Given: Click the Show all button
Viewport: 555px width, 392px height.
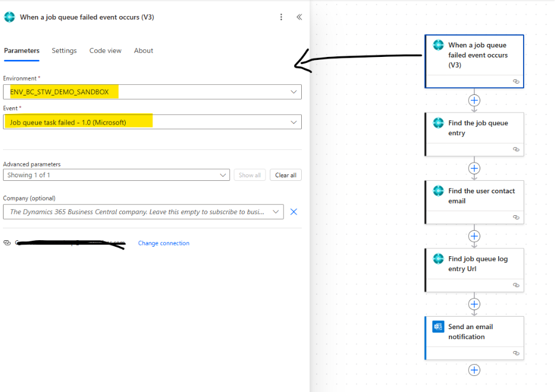Looking at the screenshot, I should 250,175.
